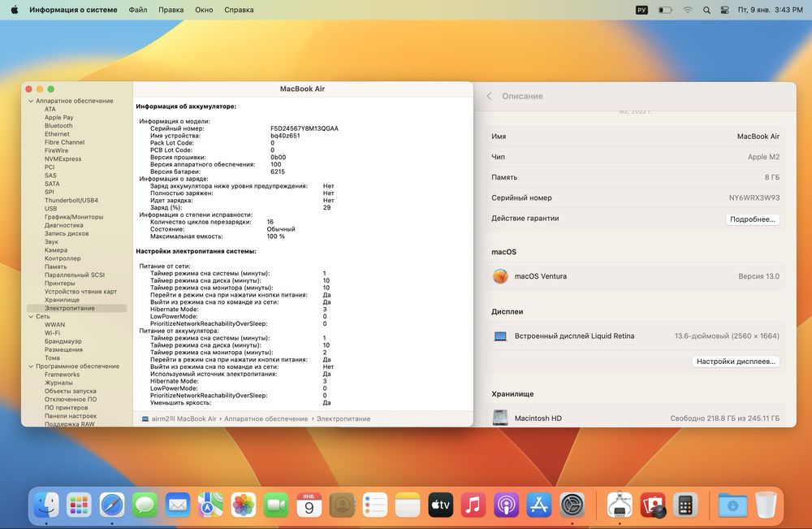Open the Справка menu

click(239, 10)
